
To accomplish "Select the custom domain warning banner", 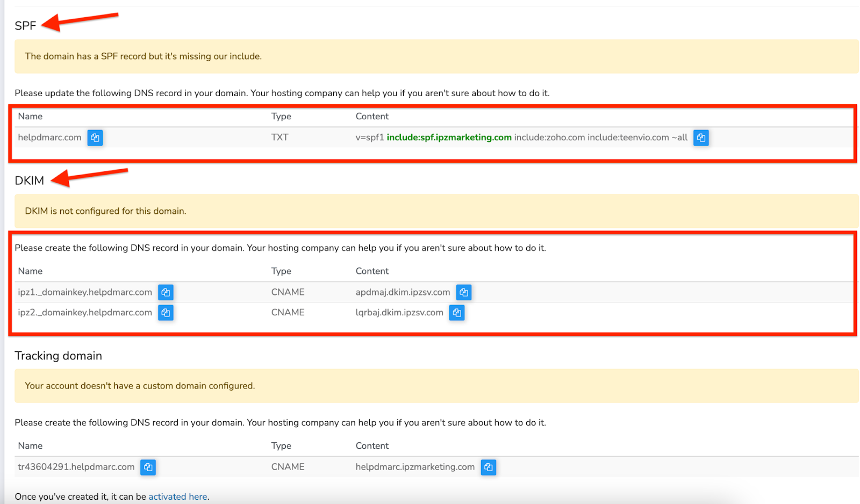I will [x=140, y=385].
